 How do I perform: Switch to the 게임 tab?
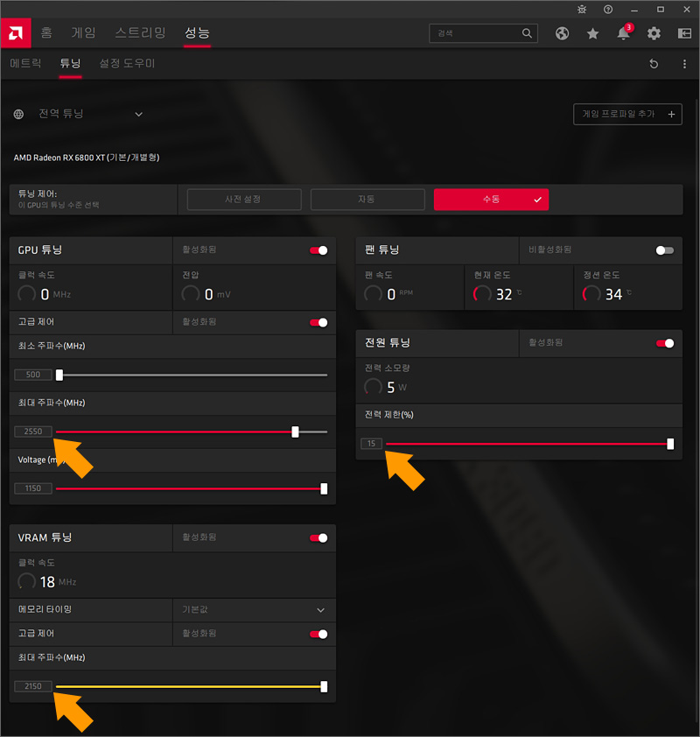83,33
